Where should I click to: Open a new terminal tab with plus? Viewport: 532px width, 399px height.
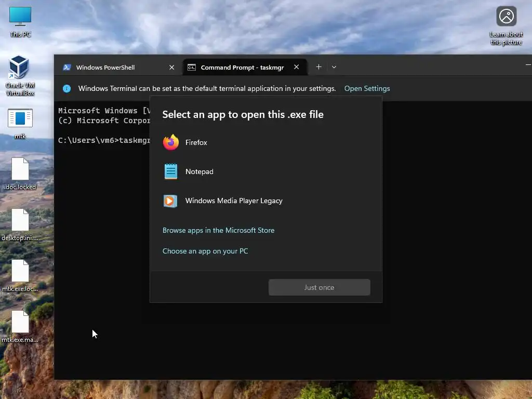point(318,67)
